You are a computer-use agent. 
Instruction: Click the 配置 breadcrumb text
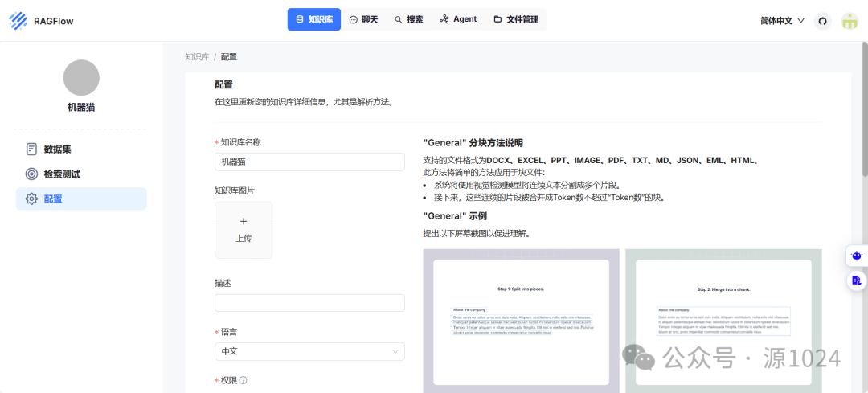coord(229,56)
